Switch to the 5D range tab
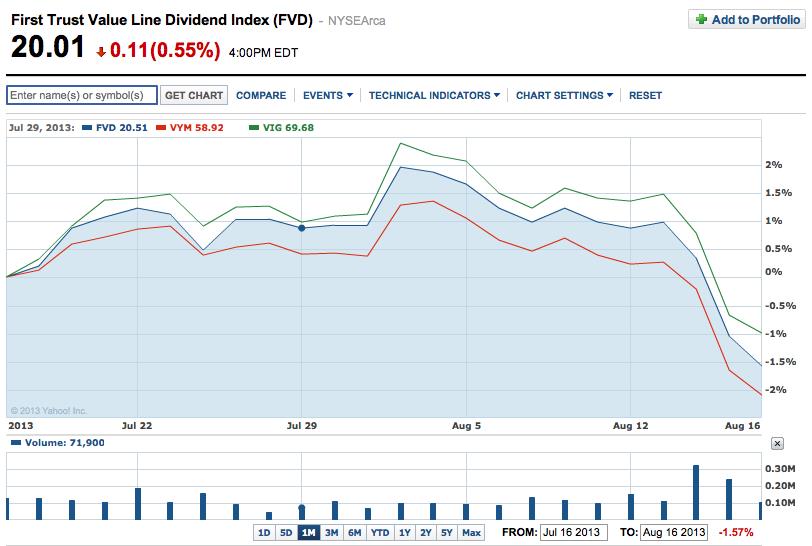This screenshot has width=812, height=546. click(x=286, y=533)
